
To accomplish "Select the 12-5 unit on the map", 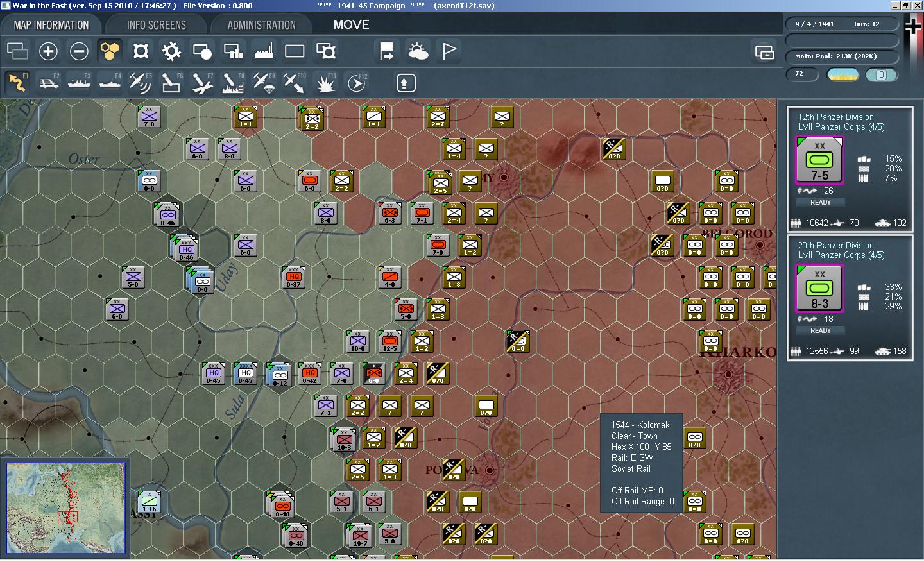I will (389, 341).
